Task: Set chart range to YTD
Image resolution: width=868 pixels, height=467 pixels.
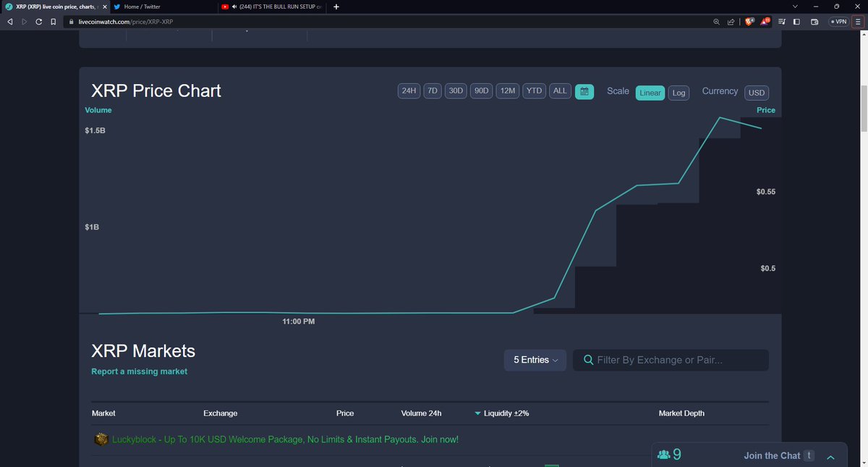Action: pyautogui.click(x=534, y=91)
